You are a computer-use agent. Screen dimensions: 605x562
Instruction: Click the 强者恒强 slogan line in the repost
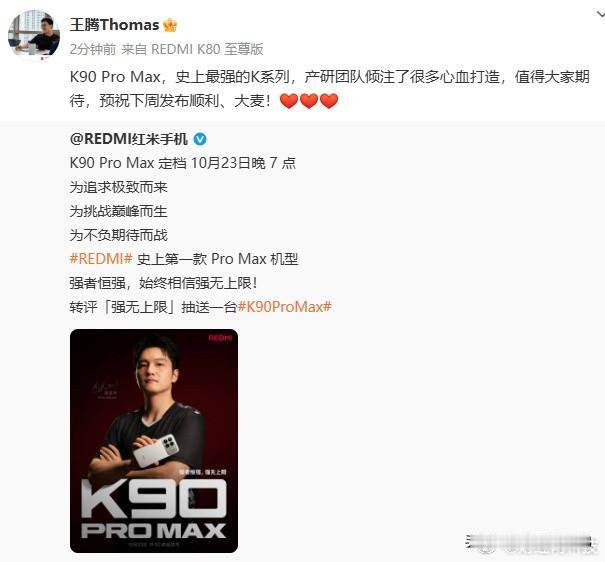coord(163,283)
